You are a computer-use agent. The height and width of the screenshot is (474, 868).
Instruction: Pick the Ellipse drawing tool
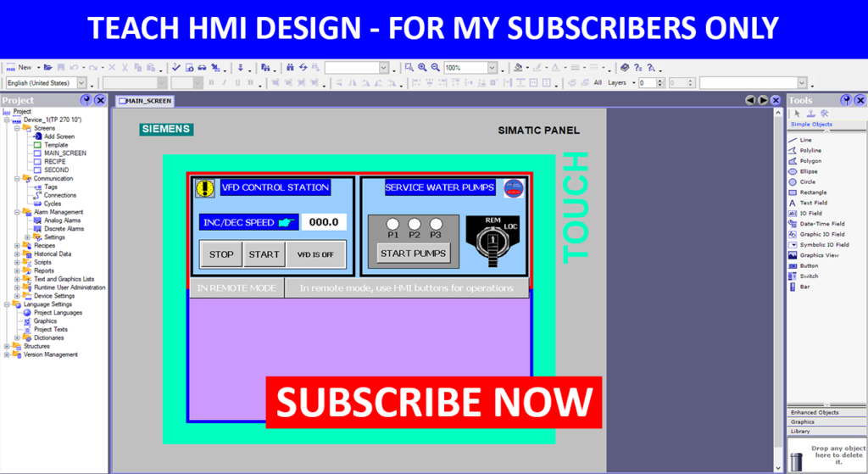(x=808, y=171)
